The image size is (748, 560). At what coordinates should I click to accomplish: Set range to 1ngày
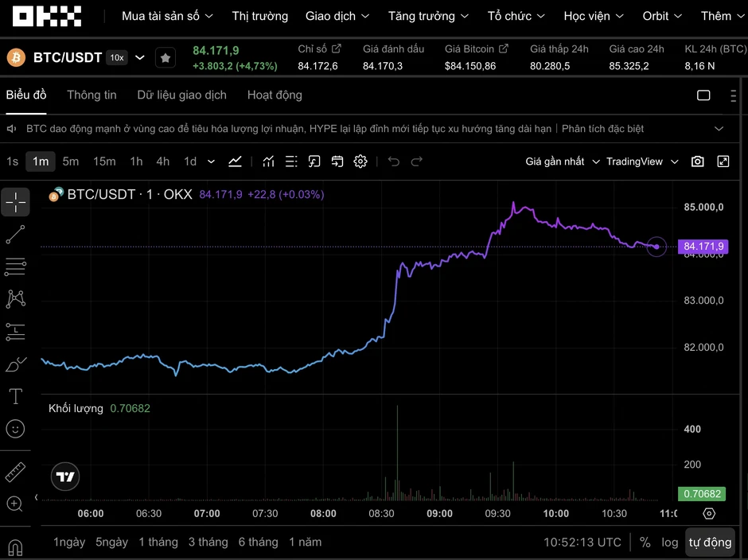pyautogui.click(x=69, y=542)
